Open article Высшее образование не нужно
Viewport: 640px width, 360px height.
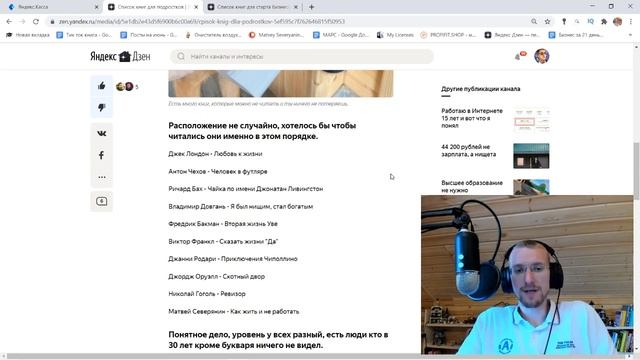point(472,187)
